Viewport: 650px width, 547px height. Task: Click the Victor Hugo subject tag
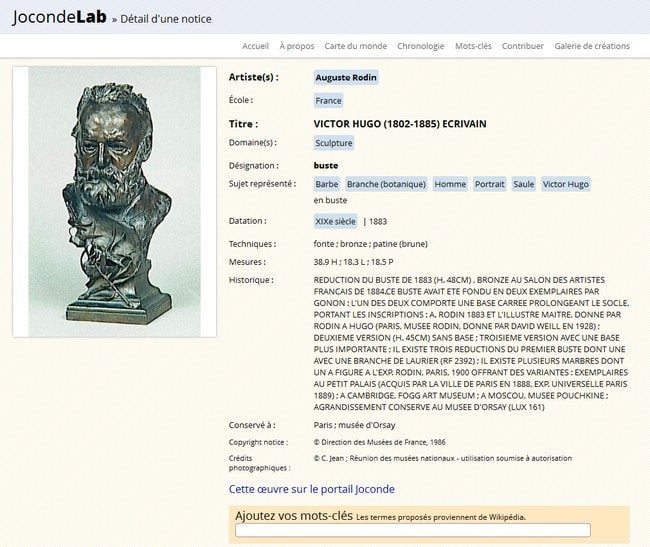pyautogui.click(x=566, y=184)
